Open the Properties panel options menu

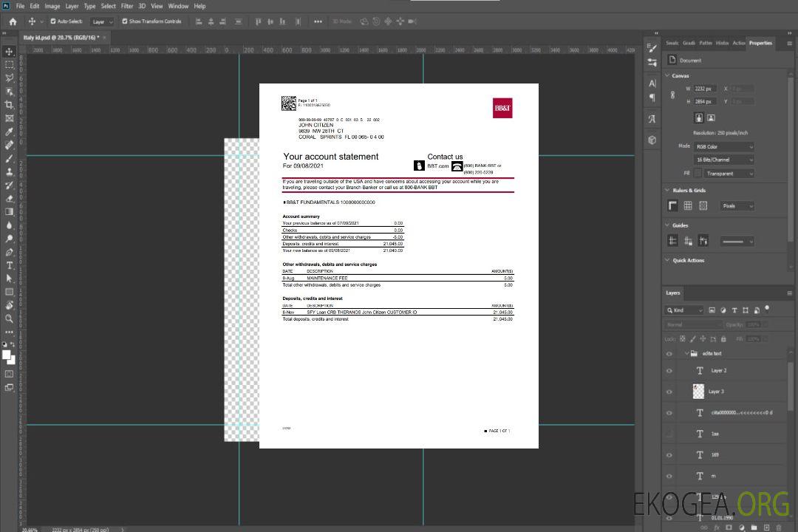(790, 44)
